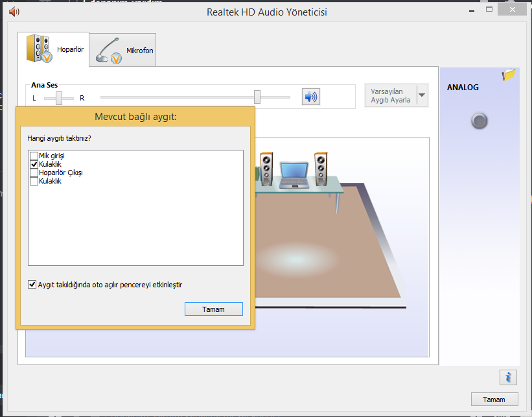Viewport: 532px width, 417px height.
Task: Expand the Varsayılan Aygıtı Ayarla dropdown arrow
Action: tap(422, 95)
